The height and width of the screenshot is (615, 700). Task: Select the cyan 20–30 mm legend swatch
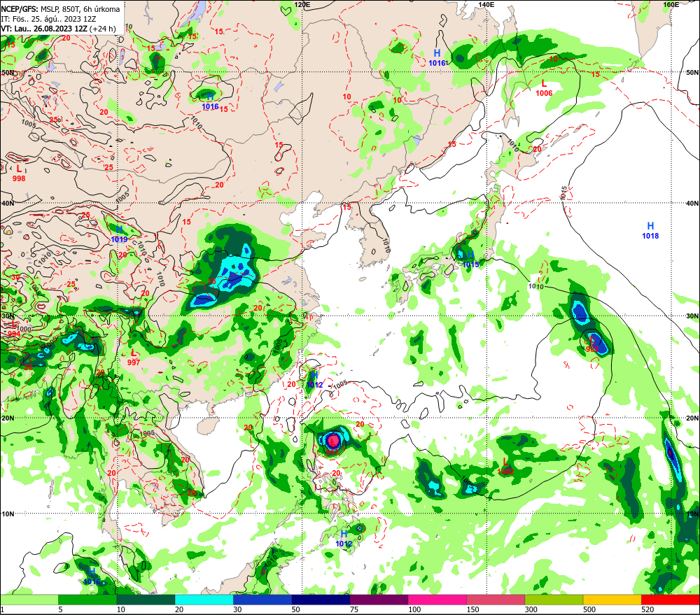click(204, 600)
